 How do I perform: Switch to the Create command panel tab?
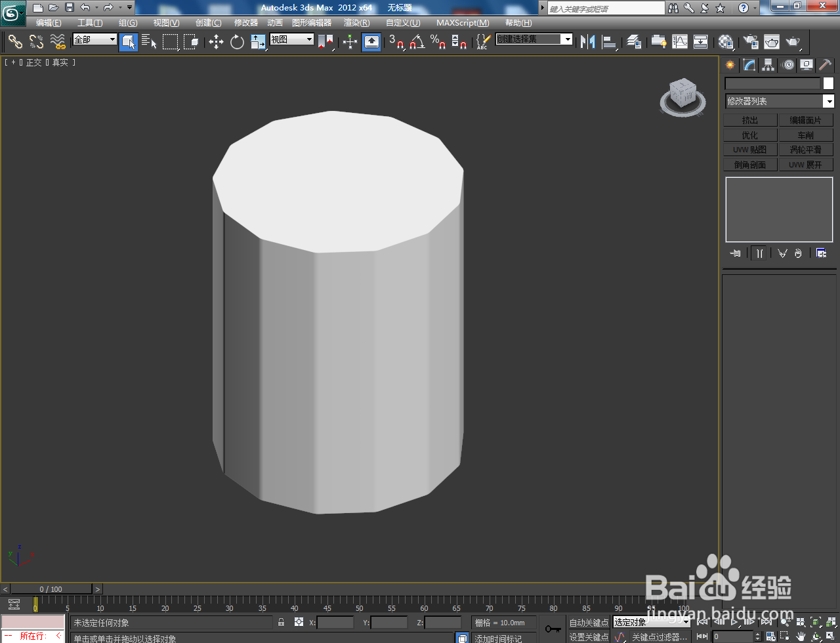point(730,65)
